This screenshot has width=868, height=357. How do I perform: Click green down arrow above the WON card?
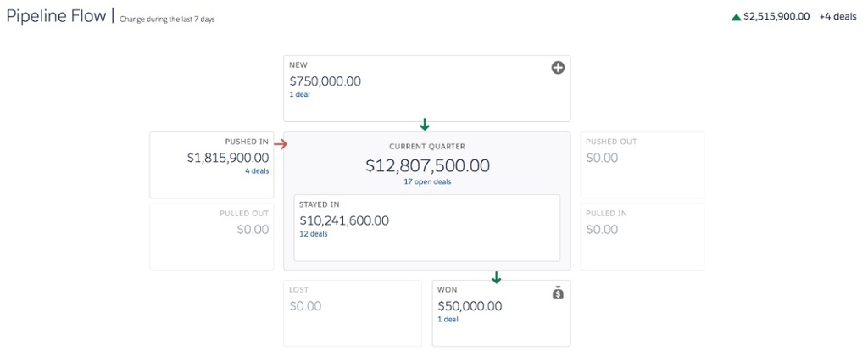497,277
